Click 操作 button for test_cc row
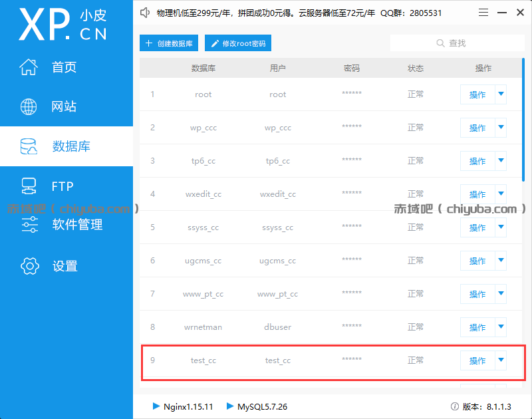Screen dimensions: 532x419 pyautogui.click(x=477, y=360)
